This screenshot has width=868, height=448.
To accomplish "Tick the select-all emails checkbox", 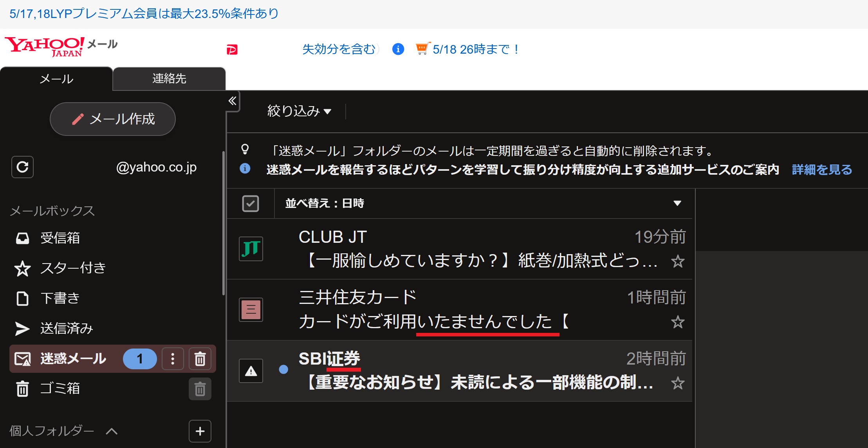I will point(251,204).
